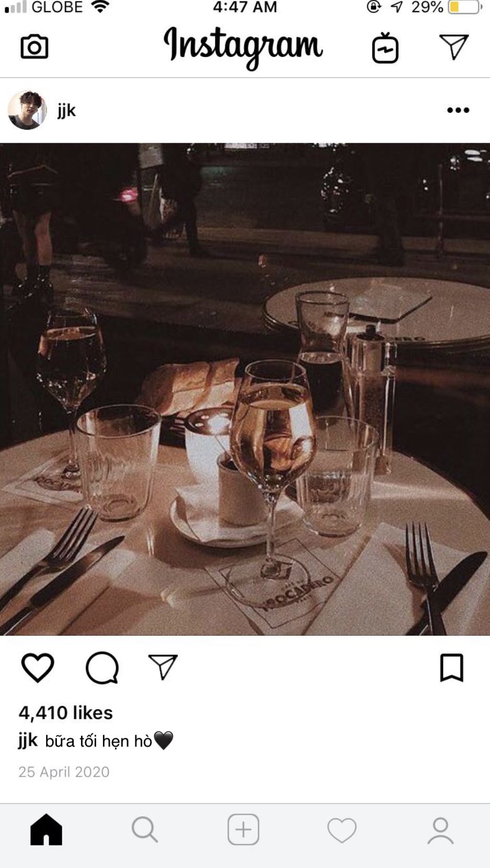Tap jjk username in the caption

(x=28, y=741)
